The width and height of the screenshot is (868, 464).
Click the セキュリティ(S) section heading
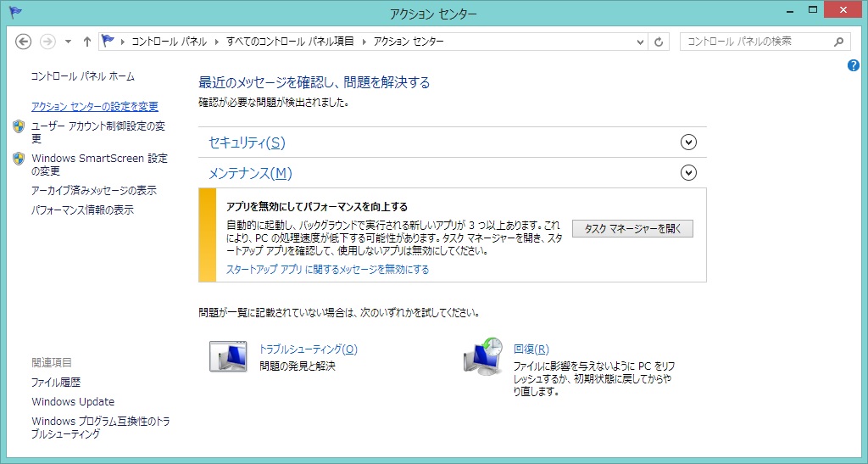[x=247, y=143]
